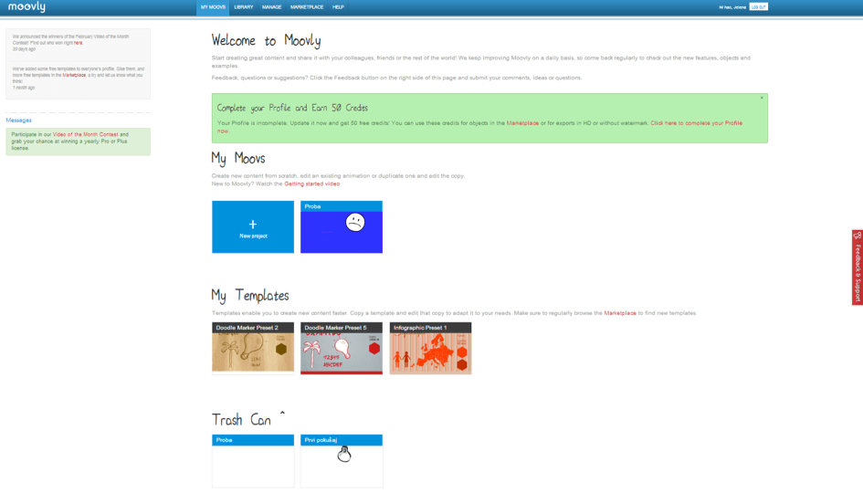Click here to complete your Profile link
The height and width of the screenshot is (504, 863).
tap(696, 123)
